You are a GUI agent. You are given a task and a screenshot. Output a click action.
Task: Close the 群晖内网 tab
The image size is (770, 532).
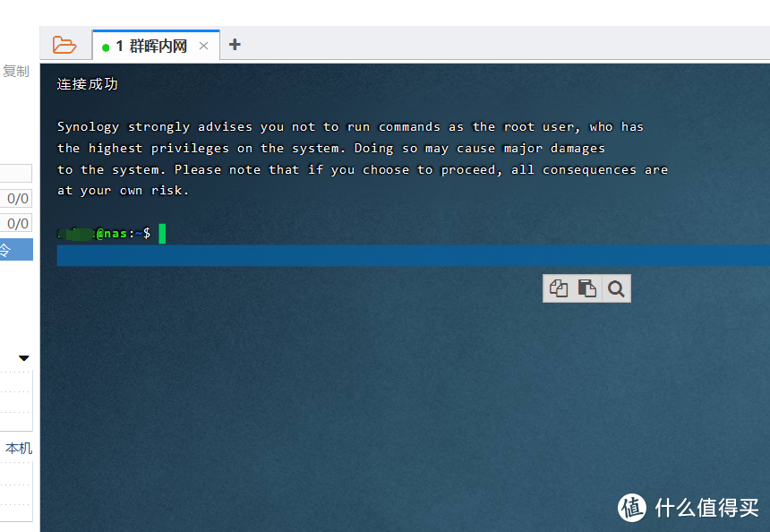tap(204, 47)
